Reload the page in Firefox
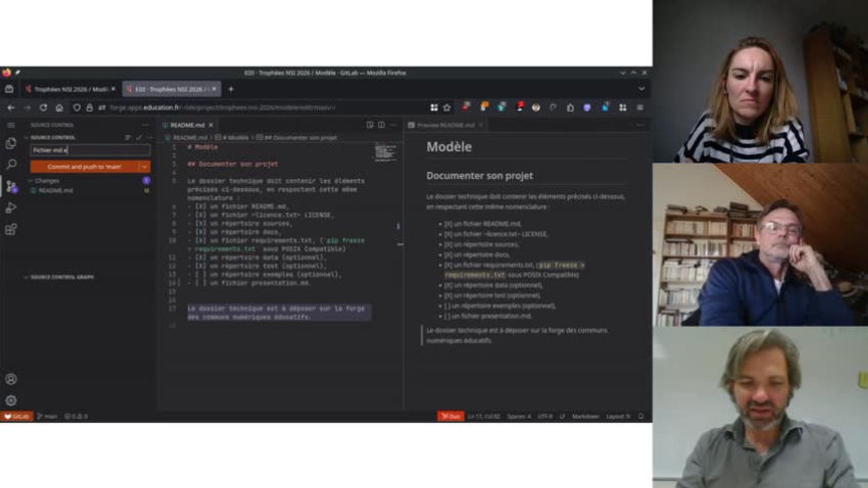 43,108
